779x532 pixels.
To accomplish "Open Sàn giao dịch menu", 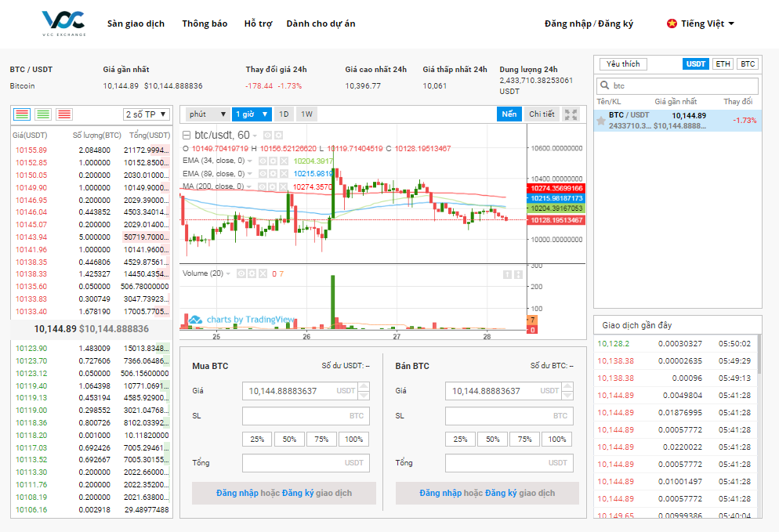I will click(136, 24).
